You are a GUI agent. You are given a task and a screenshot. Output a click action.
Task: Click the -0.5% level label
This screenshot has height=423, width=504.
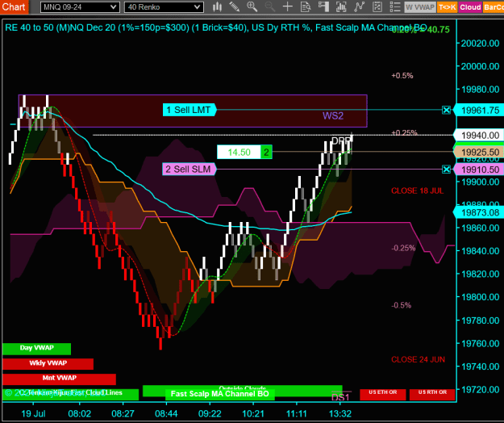(401, 305)
